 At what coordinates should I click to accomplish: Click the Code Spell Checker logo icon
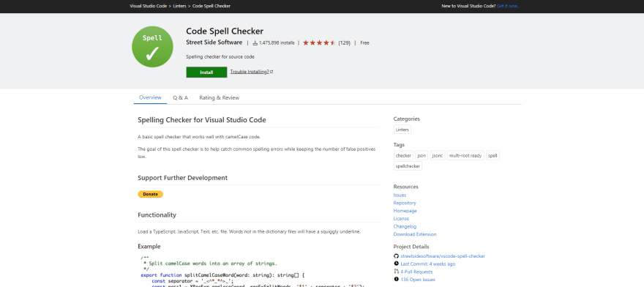point(152,47)
